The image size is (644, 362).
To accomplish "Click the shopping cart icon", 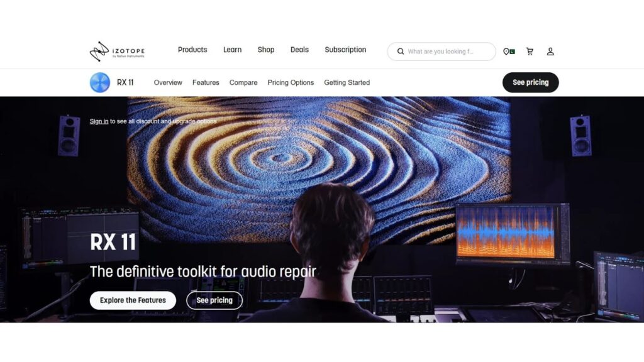I will pos(530,51).
